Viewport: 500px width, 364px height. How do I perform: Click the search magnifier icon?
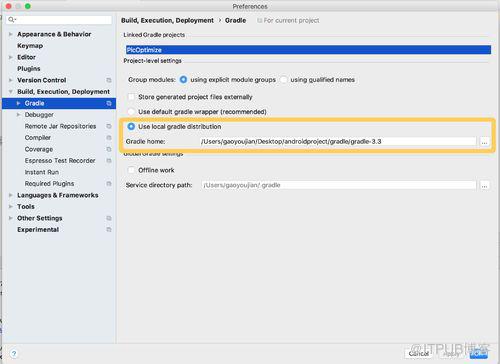11,20
